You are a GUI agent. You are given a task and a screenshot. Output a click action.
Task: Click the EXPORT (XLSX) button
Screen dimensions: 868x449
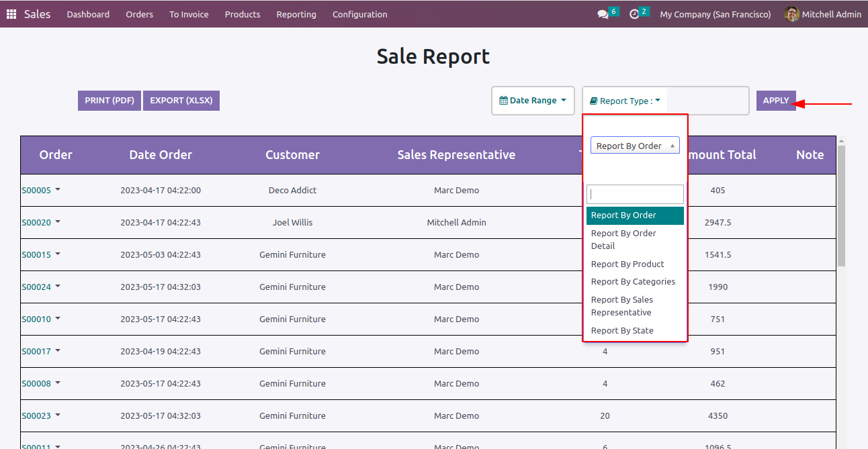(181, 101)
